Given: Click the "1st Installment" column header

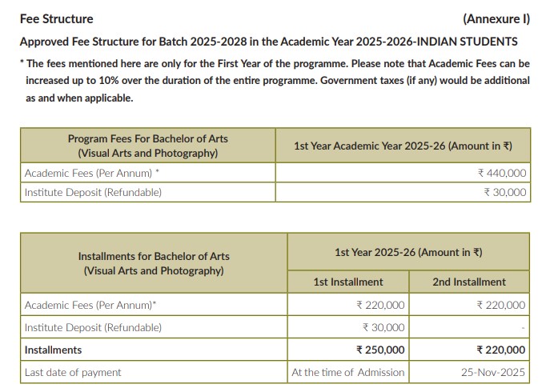Looking at the screenshot, I should [348, 282].
